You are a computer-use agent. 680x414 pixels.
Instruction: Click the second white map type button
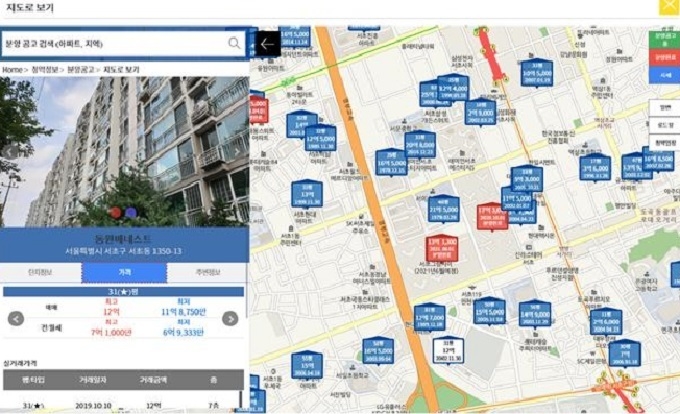click(x=664, y=125)
